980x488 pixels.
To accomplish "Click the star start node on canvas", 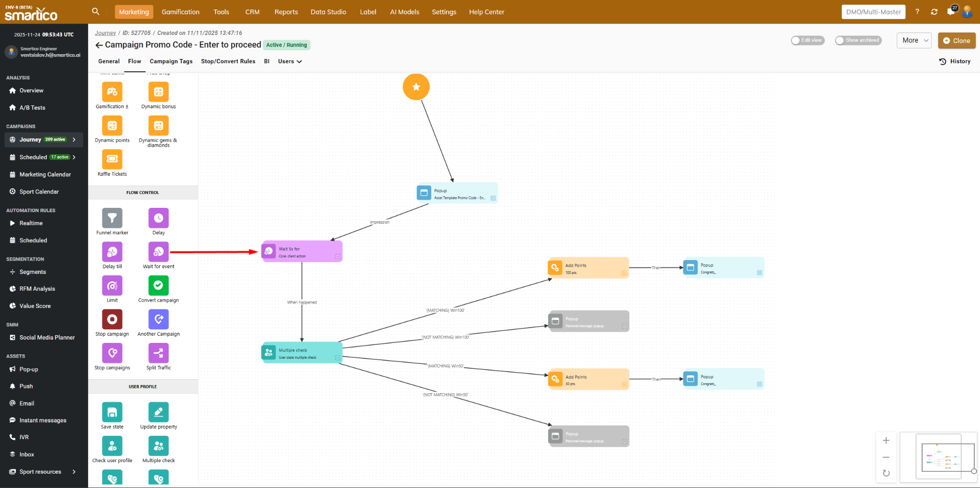I will 416,87.
